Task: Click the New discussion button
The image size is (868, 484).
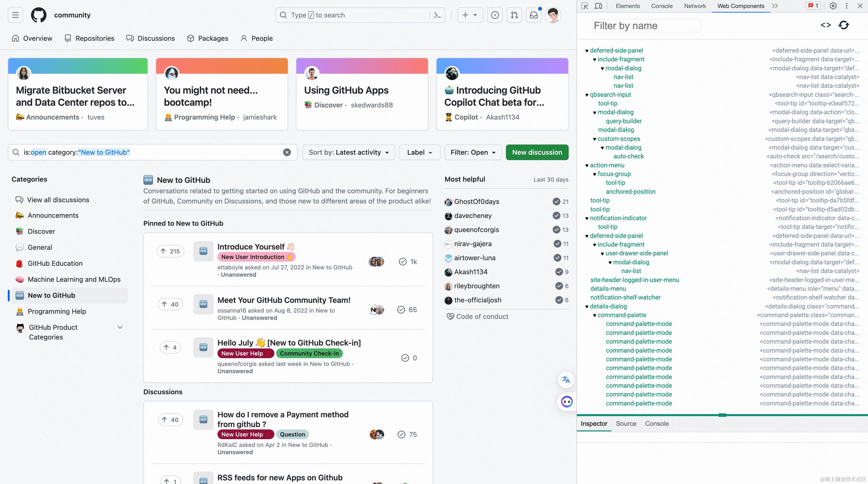Action: tap(537, 152)
